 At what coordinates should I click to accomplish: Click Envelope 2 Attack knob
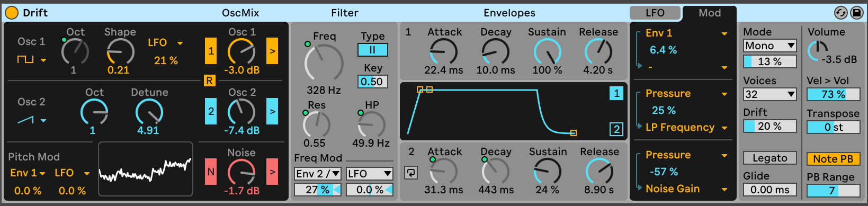point(443,171)
